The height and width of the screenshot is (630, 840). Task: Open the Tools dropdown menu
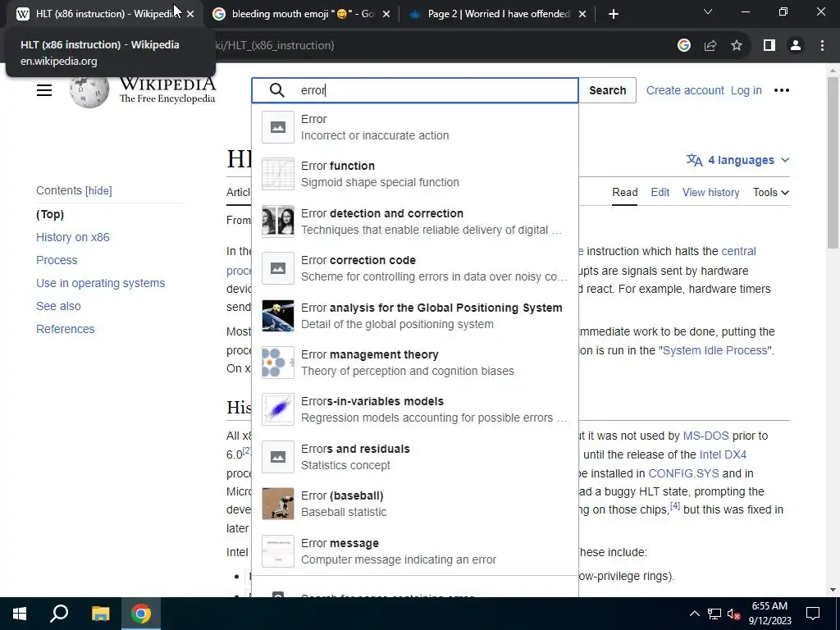(771, 192)
